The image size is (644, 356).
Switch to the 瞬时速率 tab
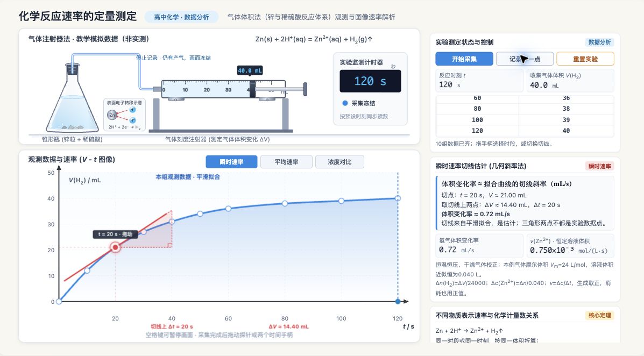231,162
